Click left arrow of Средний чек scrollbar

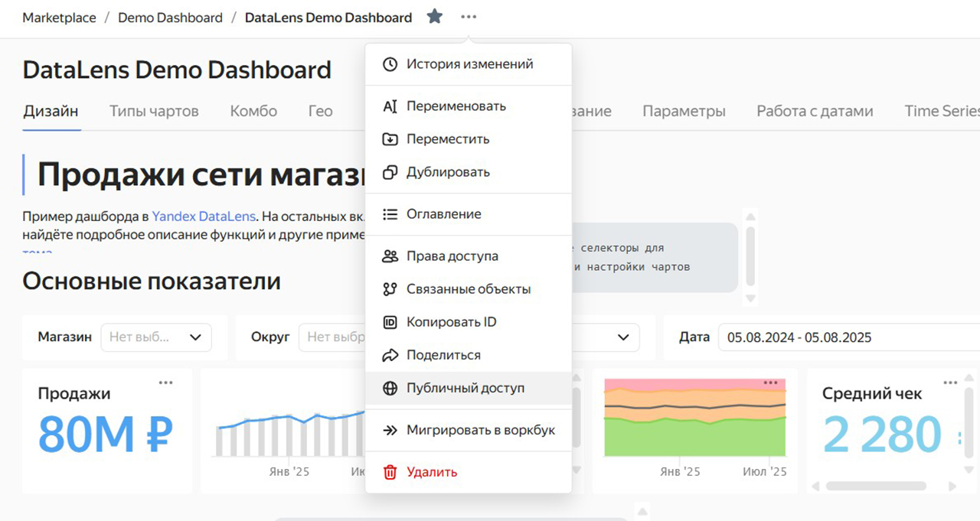click(815, 486)
